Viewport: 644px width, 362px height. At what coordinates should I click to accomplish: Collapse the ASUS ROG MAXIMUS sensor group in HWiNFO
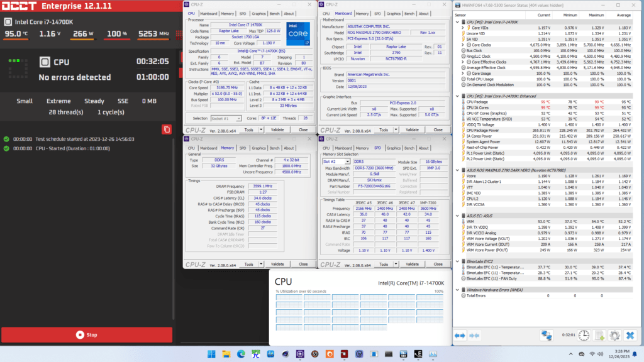click(x=457, y=168)
